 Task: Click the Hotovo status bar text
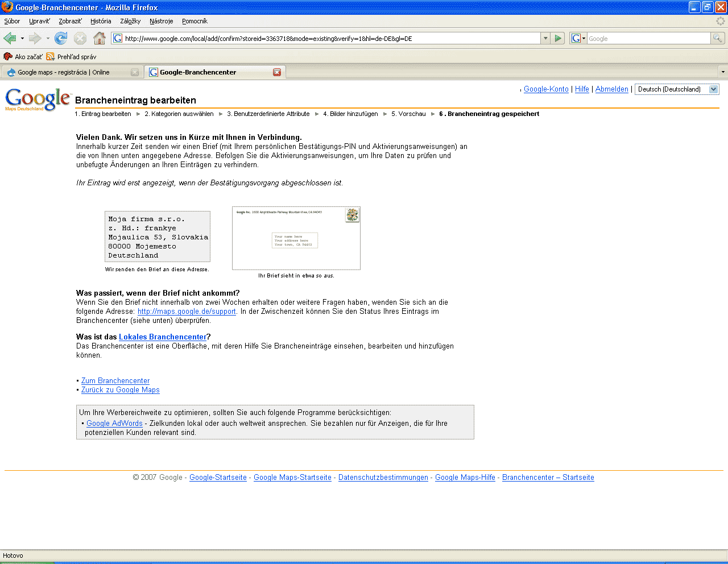coord(13,555)
